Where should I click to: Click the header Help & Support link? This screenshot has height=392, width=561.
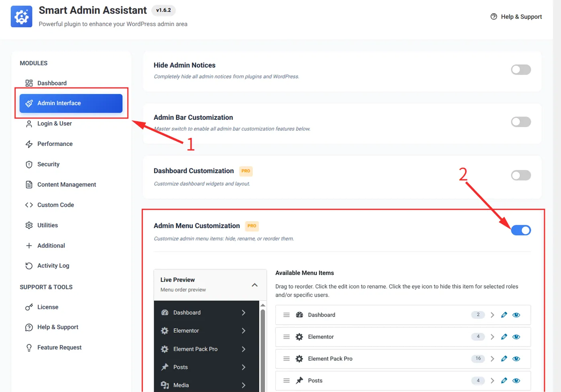516,16
